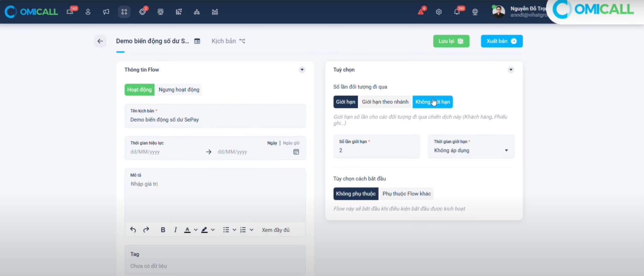Open the dotted apps grid icon
Image resolution: width=644 pixels, height=276 pixels.
179,12
